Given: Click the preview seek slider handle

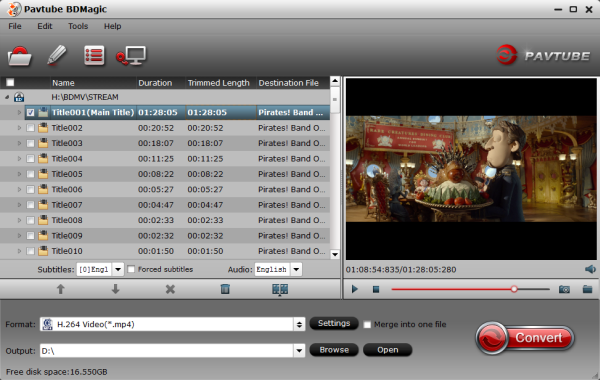Looking at the screenshot, I should [x=514, y=289].
